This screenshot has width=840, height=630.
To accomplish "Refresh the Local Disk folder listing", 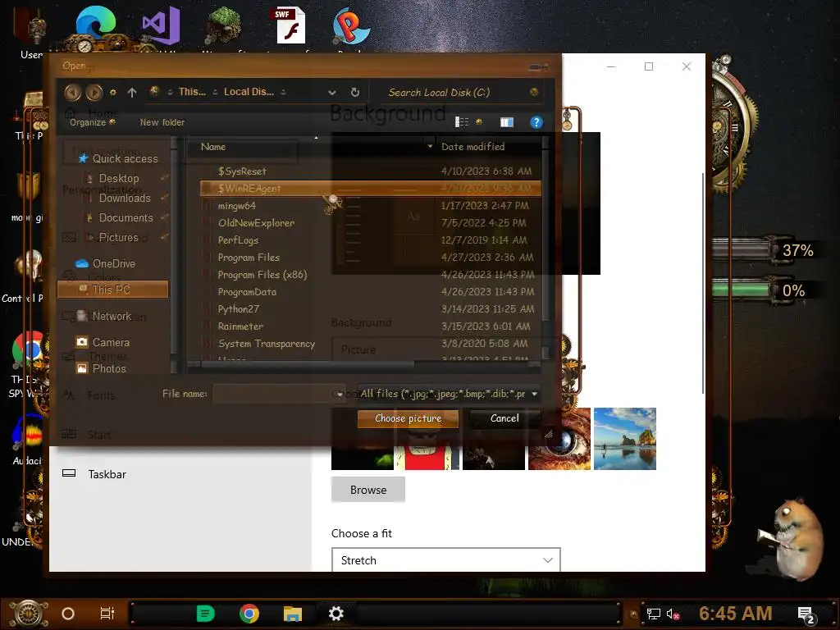I will 354,92.
